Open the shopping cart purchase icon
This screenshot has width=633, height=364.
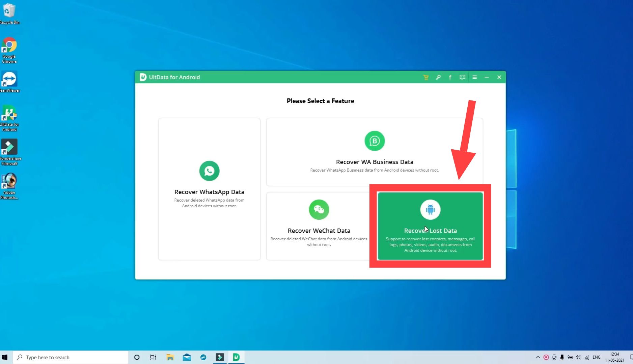coord(426,77)
